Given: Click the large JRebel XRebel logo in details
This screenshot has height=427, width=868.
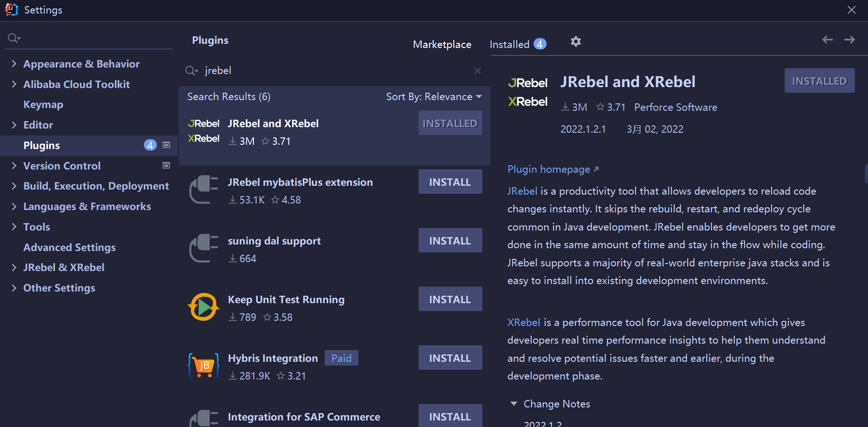Looking at the screenshot, I should [x=528, y=92].
